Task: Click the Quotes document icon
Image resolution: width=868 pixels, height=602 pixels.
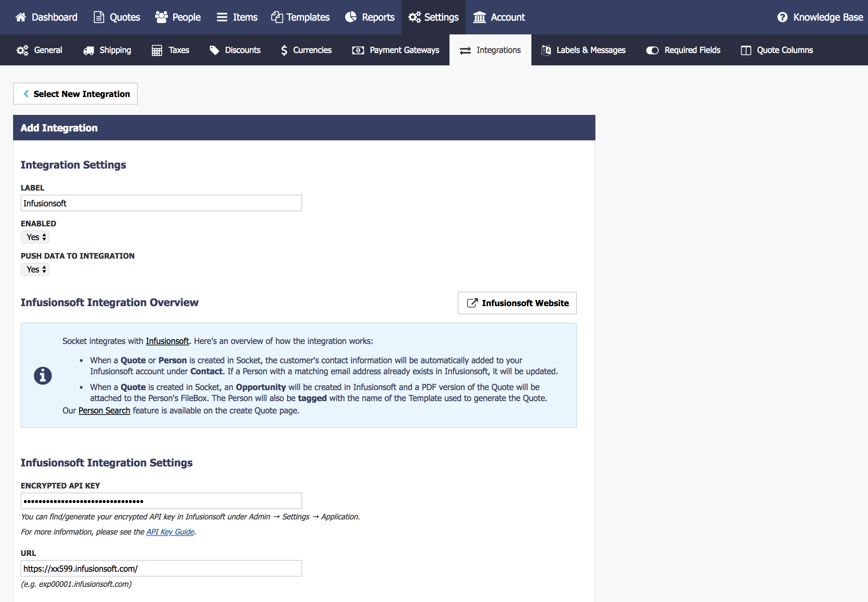Action: (x=99, y=17)
